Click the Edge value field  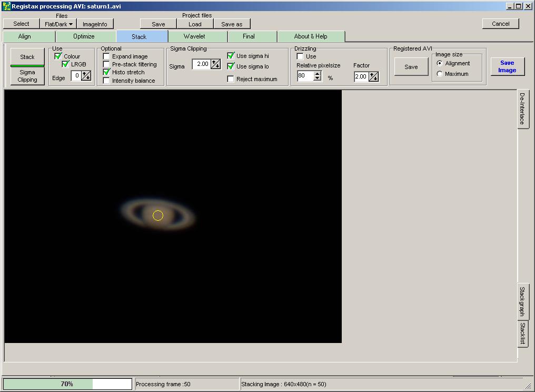tap(76, 75)
